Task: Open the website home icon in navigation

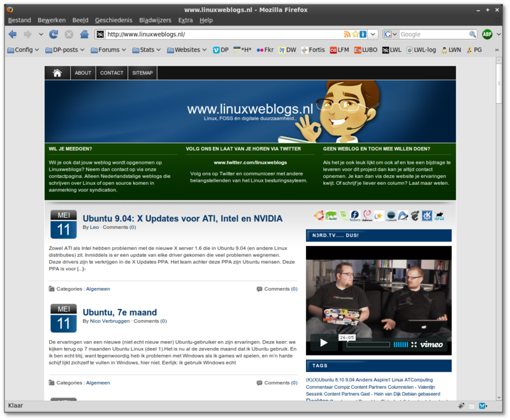Action: click(x=57, y=73)
